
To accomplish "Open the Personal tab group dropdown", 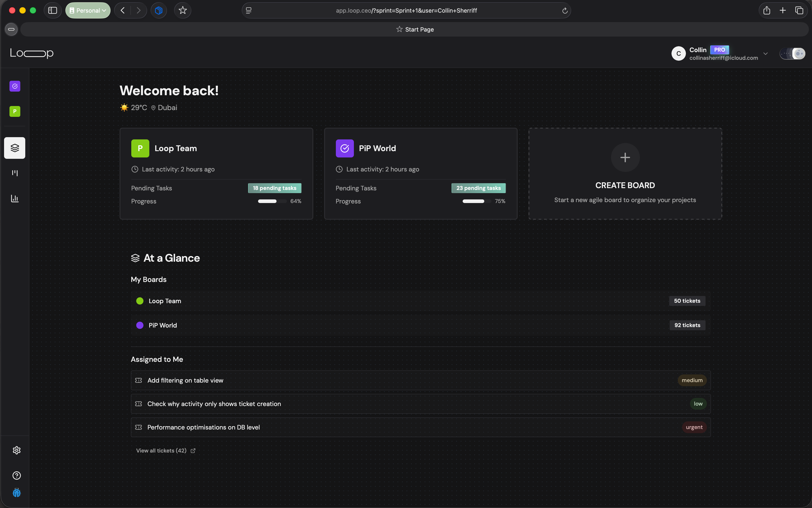I will pyautogui.click(x=88, y=10).
